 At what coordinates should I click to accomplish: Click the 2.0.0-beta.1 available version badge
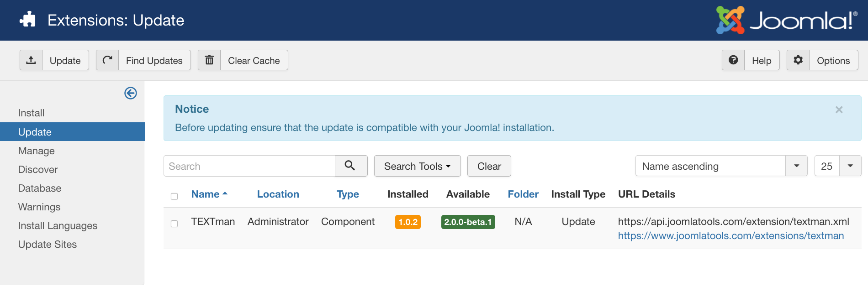[x=468, y=222]
